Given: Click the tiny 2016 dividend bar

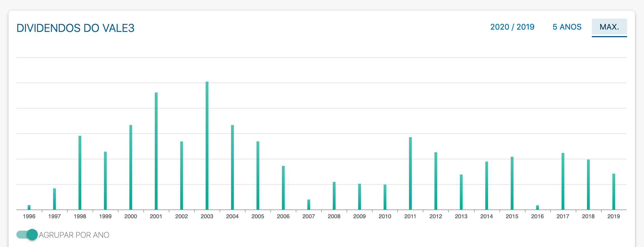Looking at the screenshot, I should [x=537, y=208].
